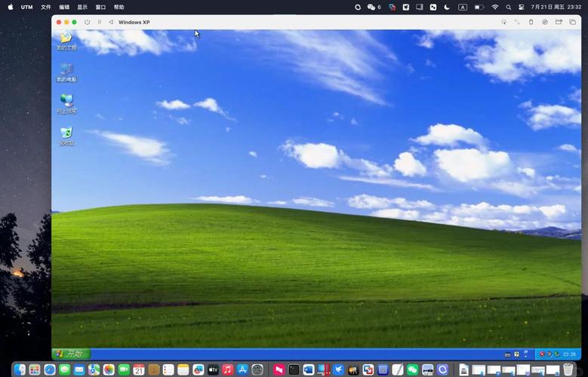Click the Windows XP window title text
588x377 pixels.
pos(134,22)
